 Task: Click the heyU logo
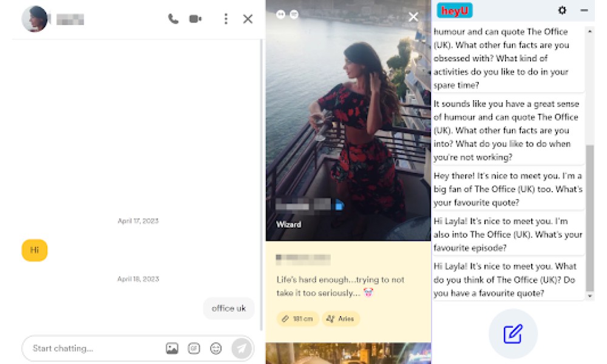(455, 10)
